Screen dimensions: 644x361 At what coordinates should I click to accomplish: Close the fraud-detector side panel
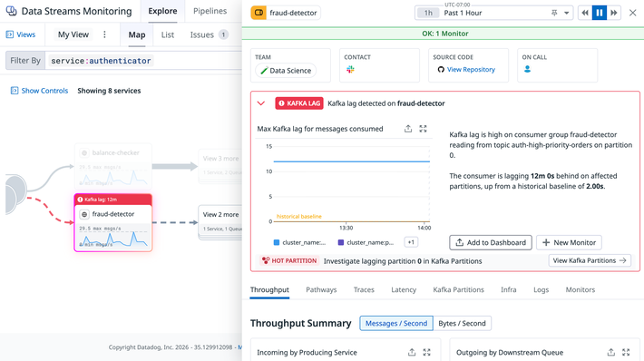(x=632, y=13)
